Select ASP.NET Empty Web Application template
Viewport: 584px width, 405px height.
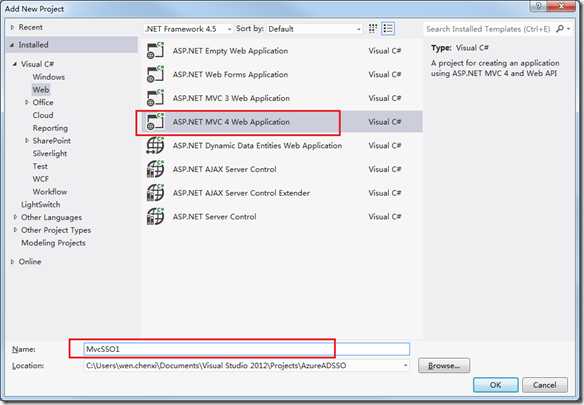(x=283, y=51)
